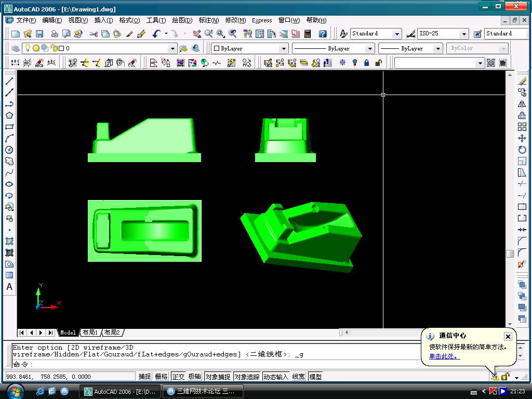
Task: Expand the undo history dropdown arrow
Action: click(x=166, y=34)
